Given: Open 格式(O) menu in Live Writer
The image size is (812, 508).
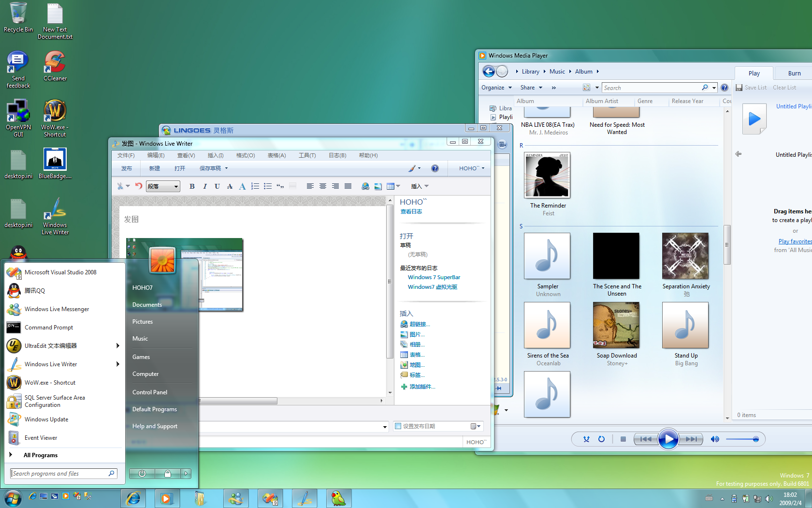Looking at the screenshot, I should tap(246, 155).
